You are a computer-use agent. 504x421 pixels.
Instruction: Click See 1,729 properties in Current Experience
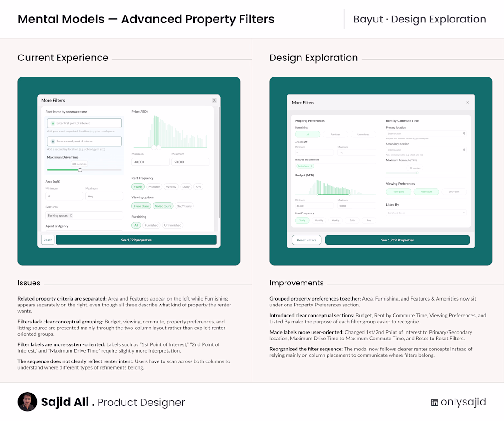point(136,240)
